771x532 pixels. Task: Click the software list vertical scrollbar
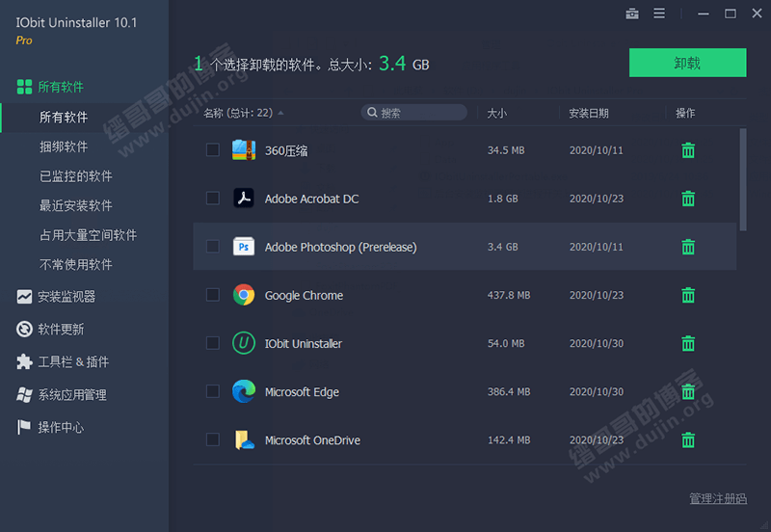(x=743, y=179)
